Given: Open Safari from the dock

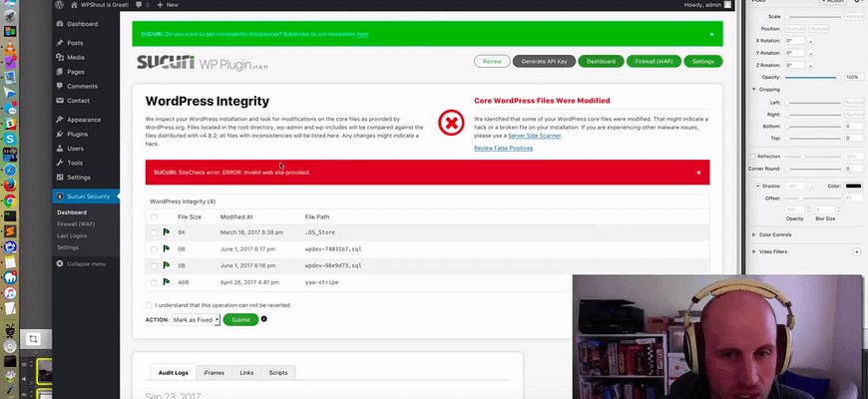Looking at the screenshot, I should (x=9, y=170).
